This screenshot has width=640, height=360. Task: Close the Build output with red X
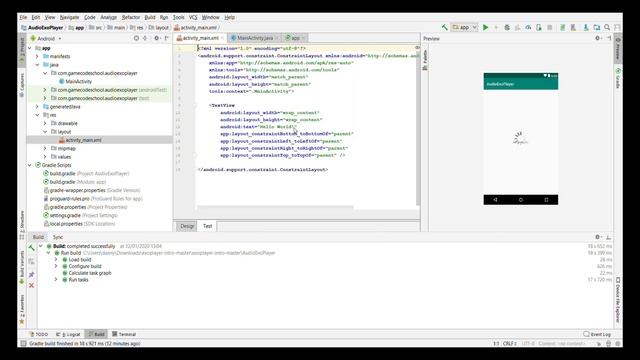(31, 285)
